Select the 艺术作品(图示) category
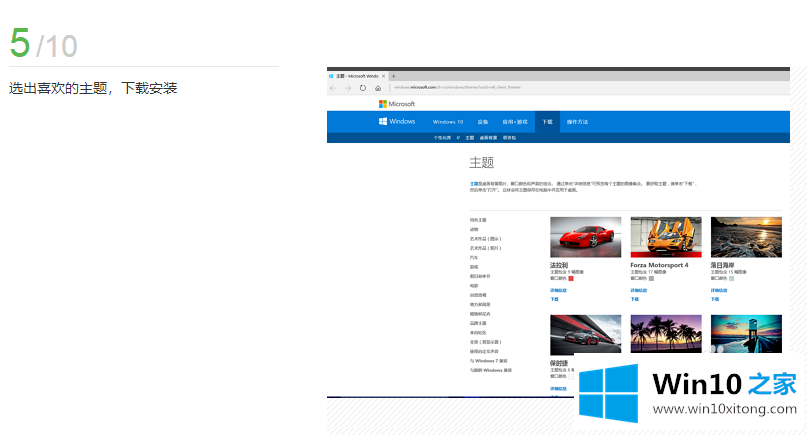Viewport: 809px width, 435px height. tap(486, 239)
